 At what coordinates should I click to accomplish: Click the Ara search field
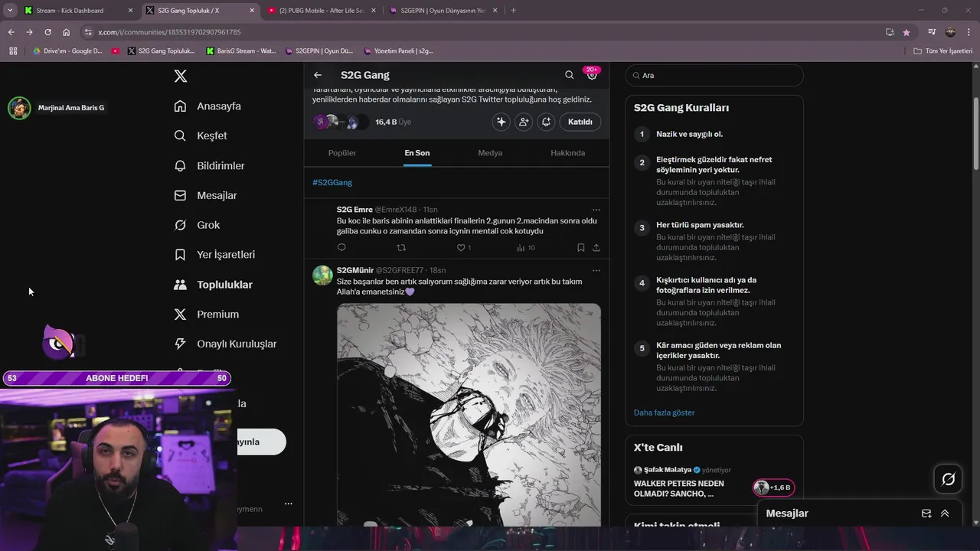(714, 76)
